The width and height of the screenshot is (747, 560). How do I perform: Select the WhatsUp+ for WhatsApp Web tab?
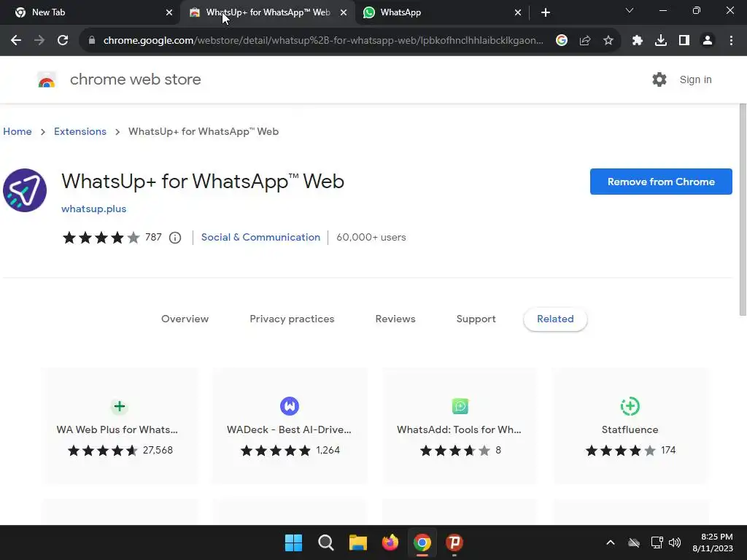pos(267,12)
